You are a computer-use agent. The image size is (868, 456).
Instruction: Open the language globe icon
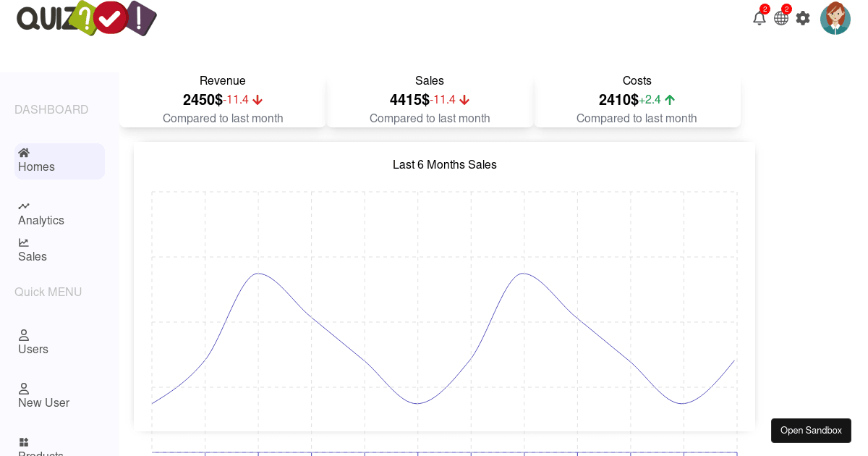(781, 18)
